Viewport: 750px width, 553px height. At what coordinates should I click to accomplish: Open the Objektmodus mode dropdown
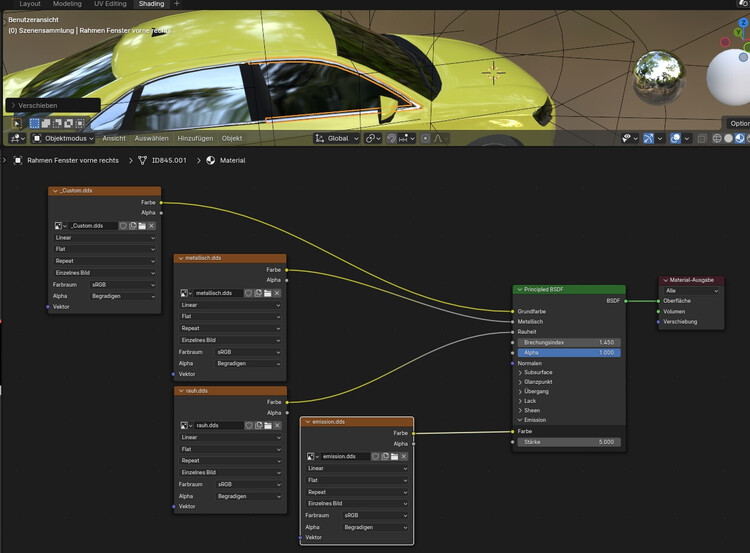tap(62, 138)
